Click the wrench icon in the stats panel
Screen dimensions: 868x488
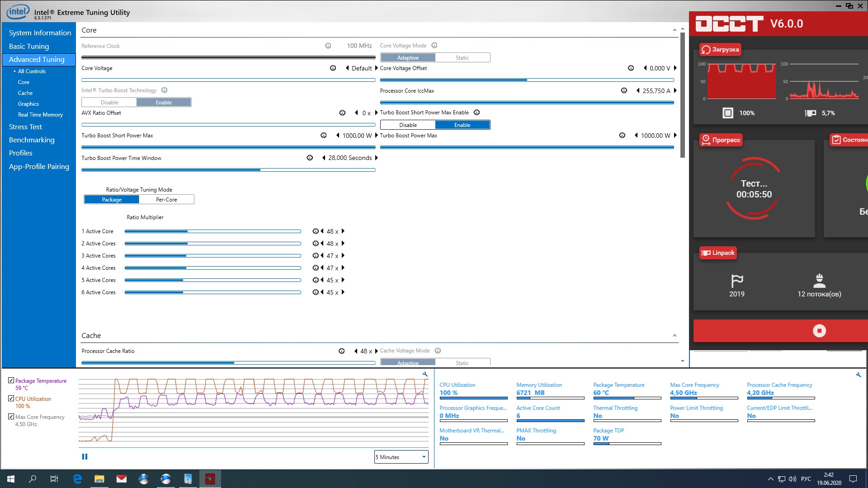point(859,375)
